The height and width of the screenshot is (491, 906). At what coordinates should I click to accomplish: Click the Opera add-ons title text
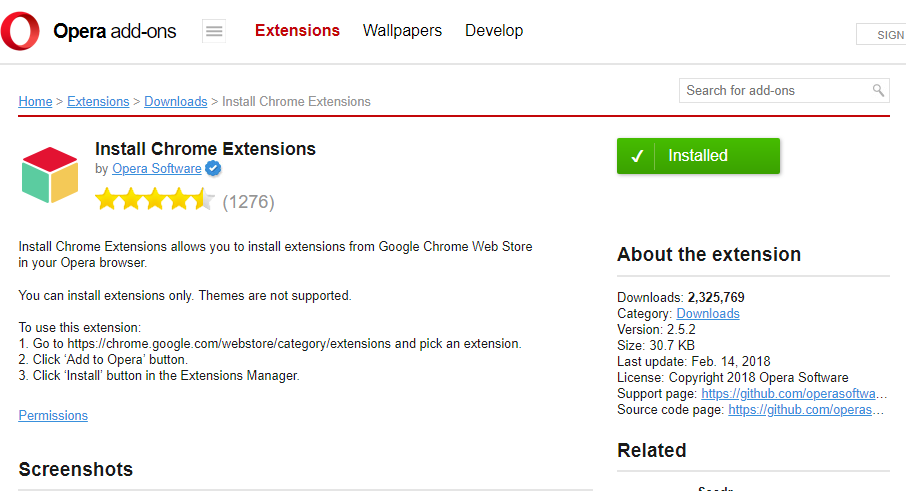pos(114,31)
